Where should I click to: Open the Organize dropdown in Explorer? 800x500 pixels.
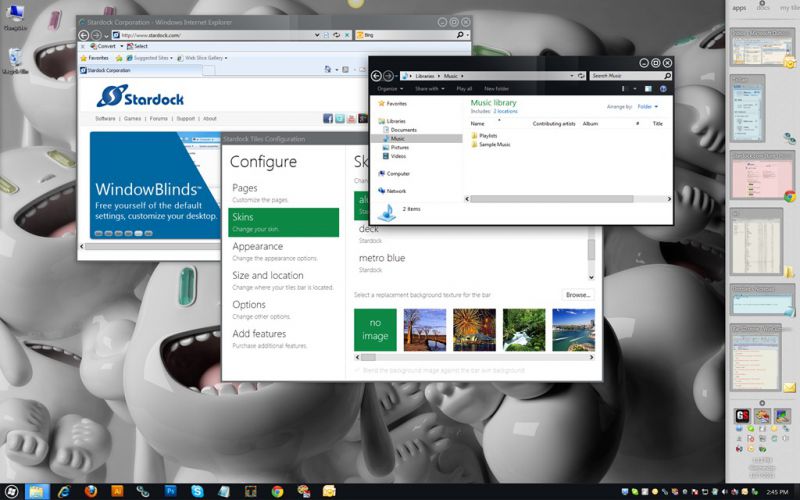[391, 89]
